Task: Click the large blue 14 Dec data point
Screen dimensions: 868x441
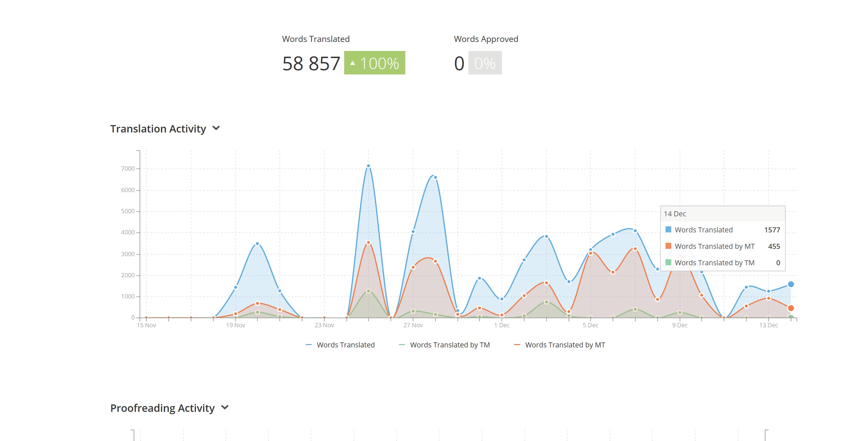Action: click(x=790, y=284)
